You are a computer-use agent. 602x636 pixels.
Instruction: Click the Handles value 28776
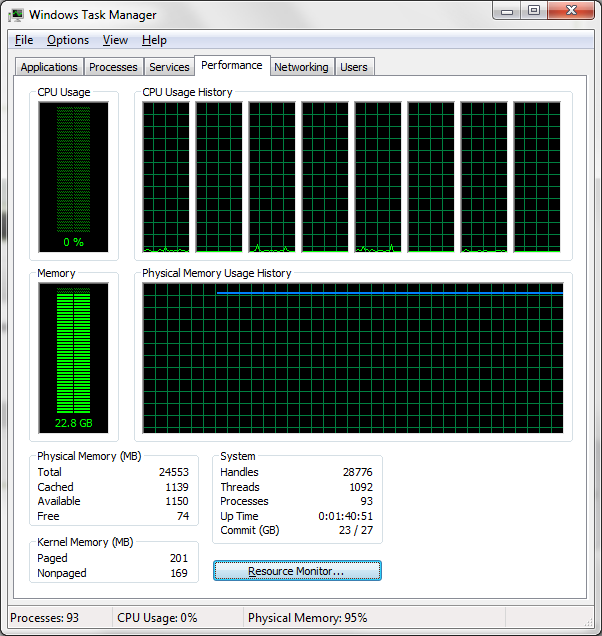(x=357, y=472)
